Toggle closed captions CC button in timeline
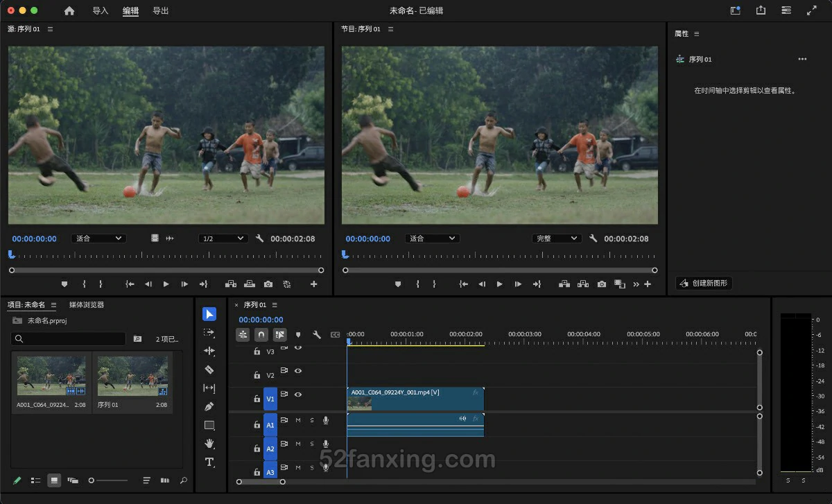Viewport: 832px width, 504px height. (335, 335)
